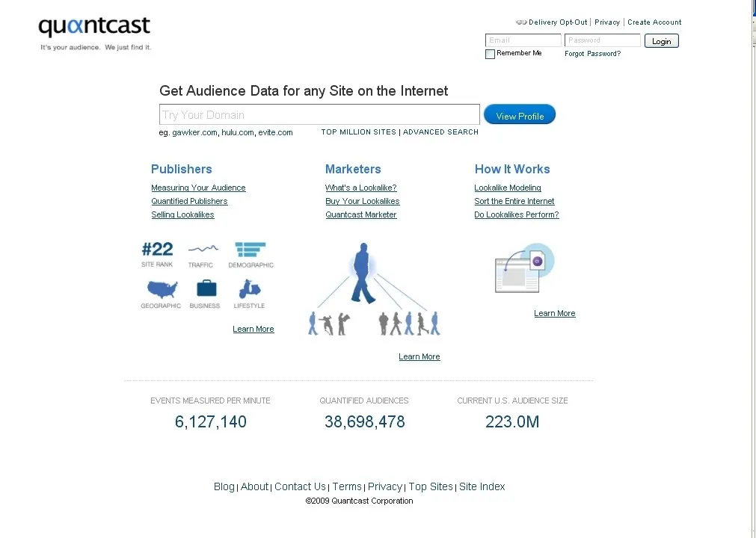Open the Top Sites footer page
756x538 pixels.
[x=431, y=486]
